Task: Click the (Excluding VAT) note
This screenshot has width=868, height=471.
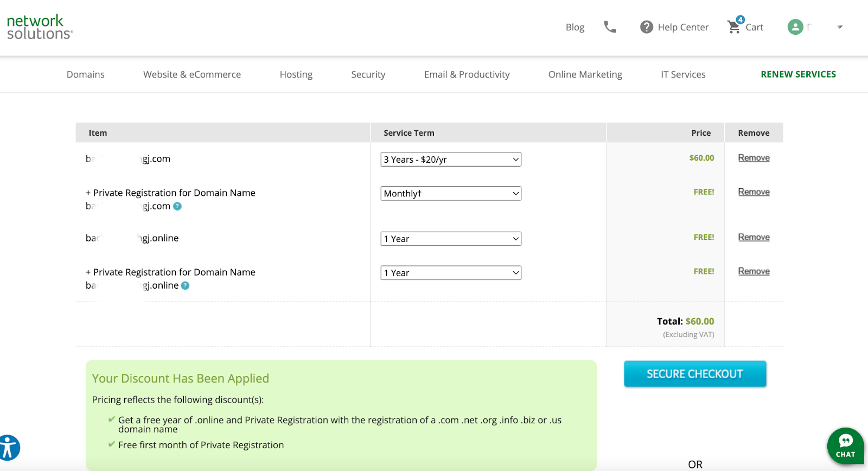Action: pyautogui.click(x=688, y=334)
